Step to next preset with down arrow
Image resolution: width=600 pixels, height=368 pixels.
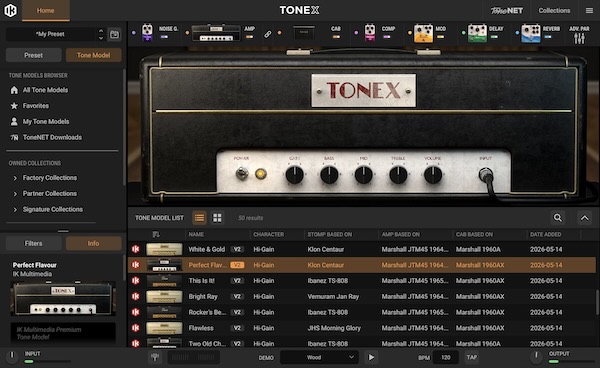[101, 38]
